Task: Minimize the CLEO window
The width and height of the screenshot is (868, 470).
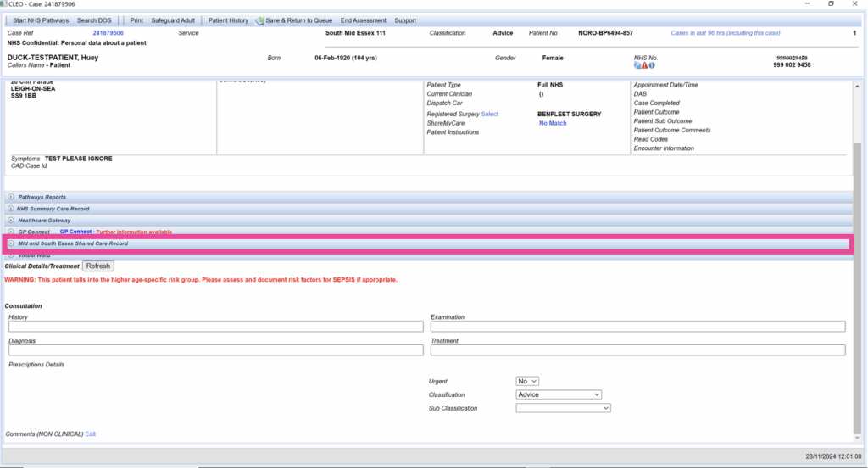Action: coord(807,4)
